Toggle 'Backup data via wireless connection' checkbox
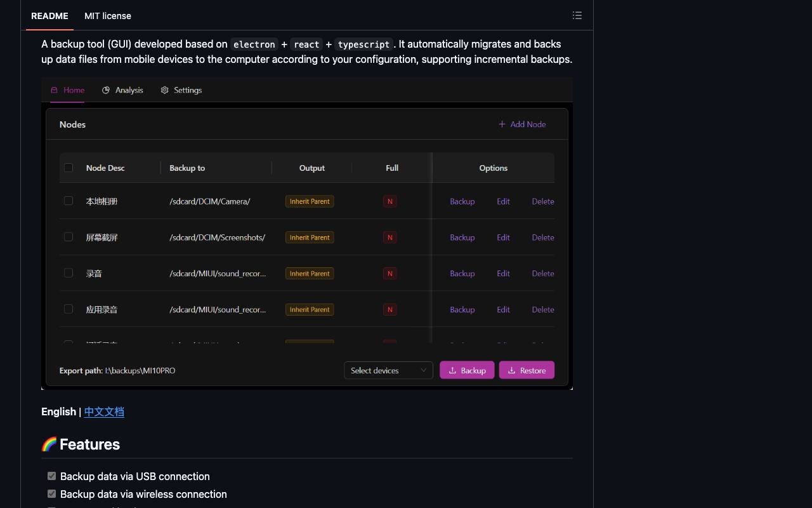Viewport: 812px width, 508px height. (x=51, y=494)
